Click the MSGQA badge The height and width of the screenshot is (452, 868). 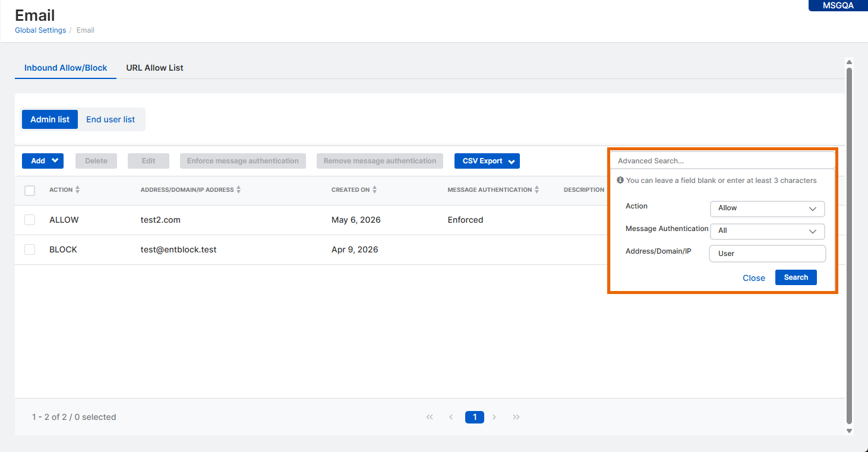click(838, 5)
